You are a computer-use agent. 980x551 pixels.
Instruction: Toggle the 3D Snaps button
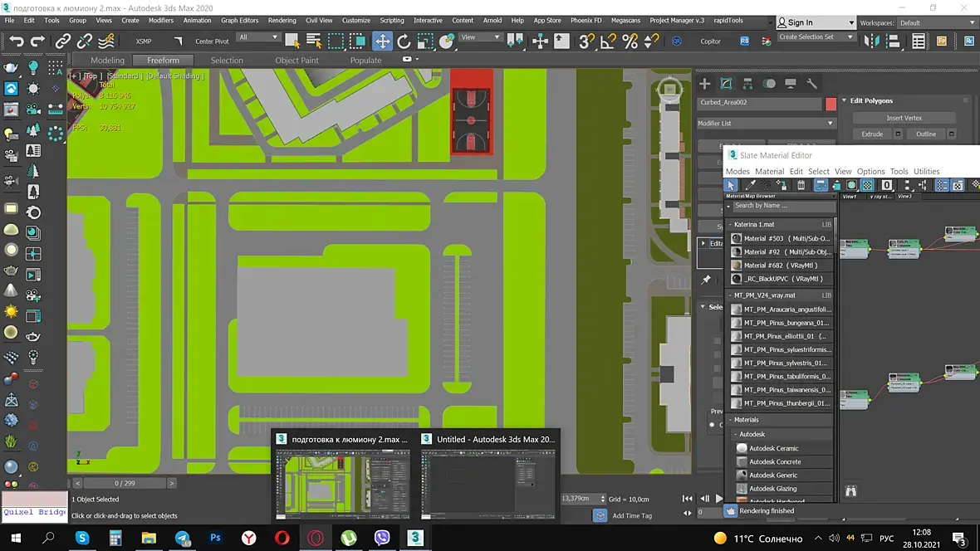point(587,41)
